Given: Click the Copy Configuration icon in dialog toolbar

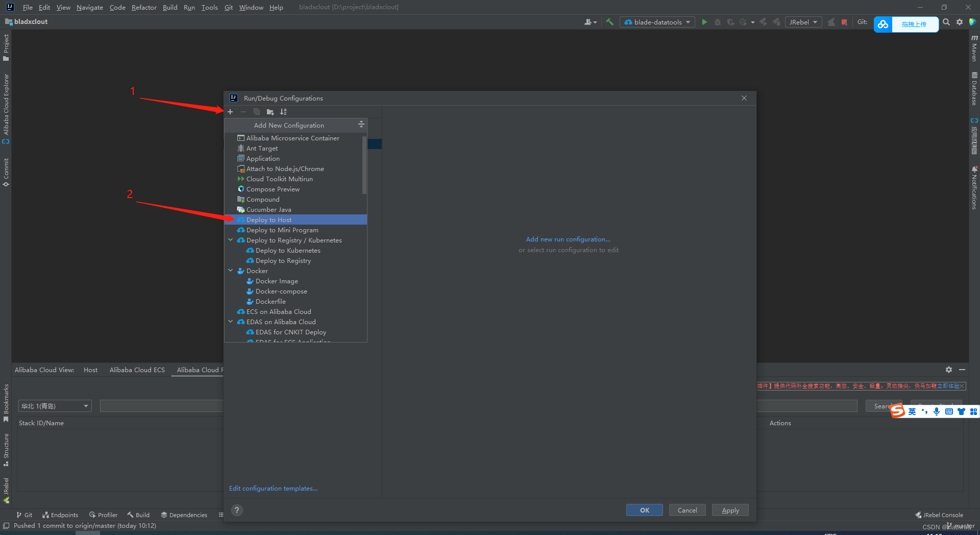Looking at the screenshot, I should (257, 112).
